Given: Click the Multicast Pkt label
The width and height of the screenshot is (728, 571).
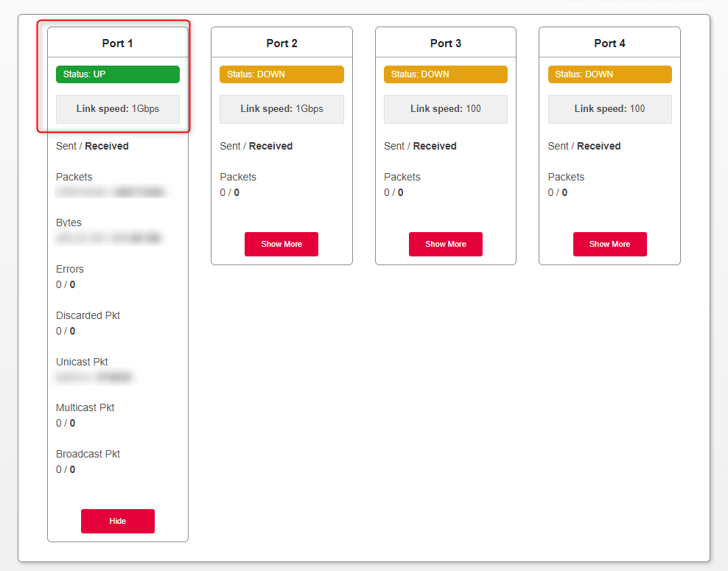Looking at the screenshot, I should coord(85,407).
